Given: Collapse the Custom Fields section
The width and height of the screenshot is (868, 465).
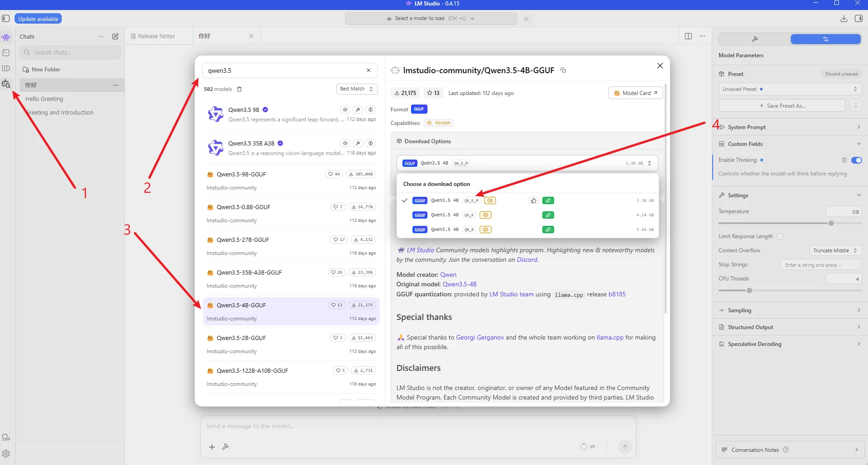Looking at the screenshot, I should tap(790, 144).
